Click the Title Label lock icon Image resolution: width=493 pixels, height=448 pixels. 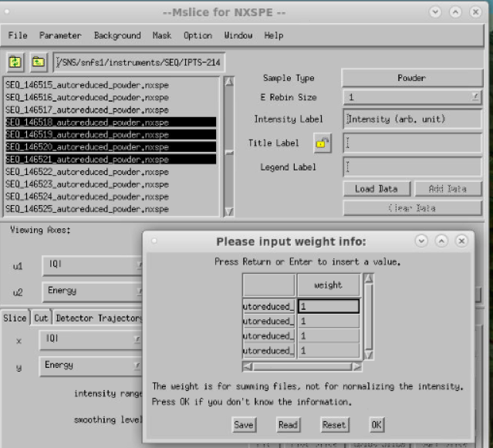[322, 143]
